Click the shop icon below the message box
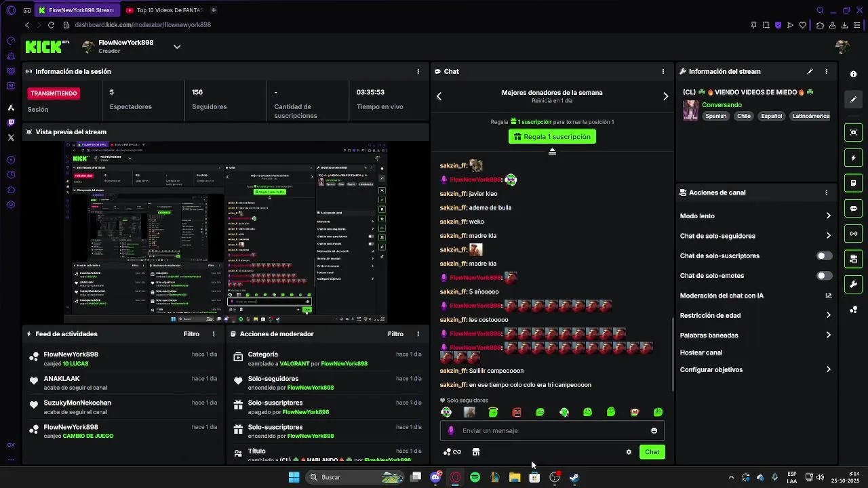The width and height of the screenshot is (868, 488). point(476,452)
